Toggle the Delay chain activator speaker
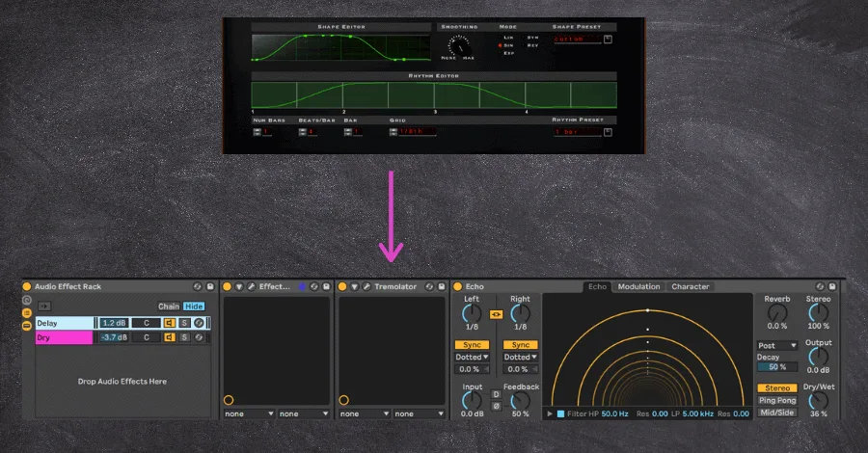868x453 pixels. [x=170, y=323]
